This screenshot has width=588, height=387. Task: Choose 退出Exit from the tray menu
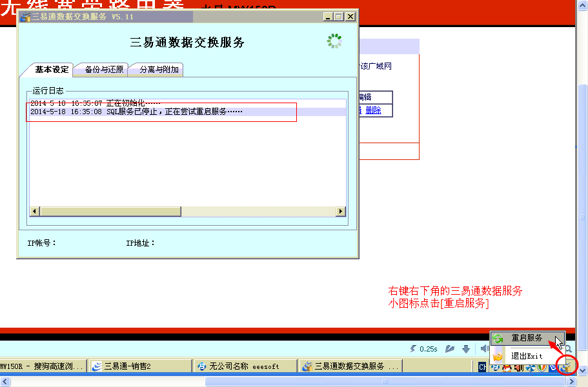527,355
